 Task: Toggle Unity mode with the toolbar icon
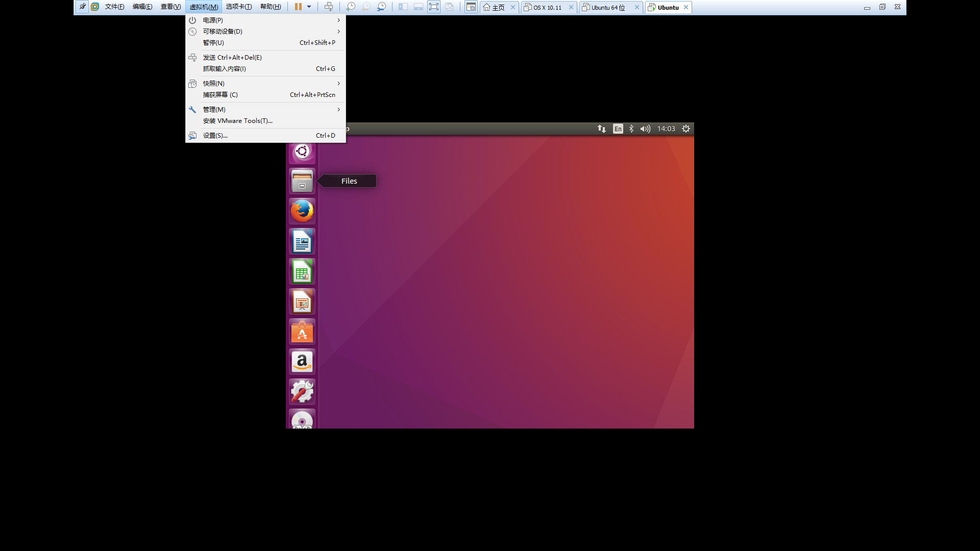(450, 7)
